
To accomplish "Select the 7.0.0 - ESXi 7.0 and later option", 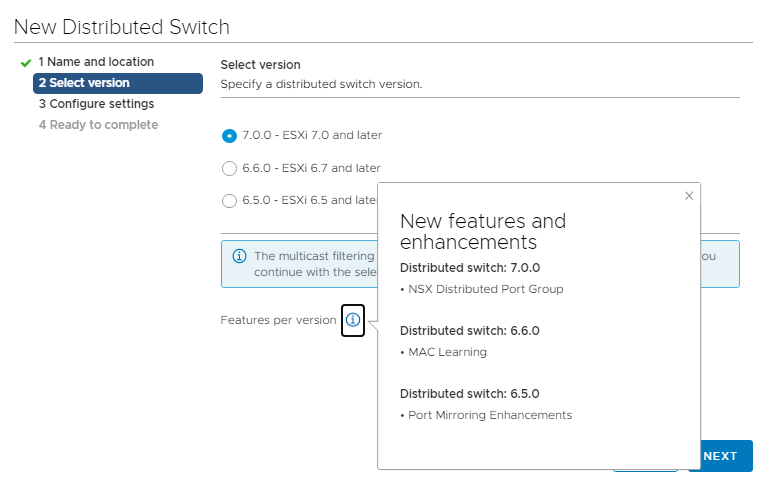I will click(x=229, y=136).
